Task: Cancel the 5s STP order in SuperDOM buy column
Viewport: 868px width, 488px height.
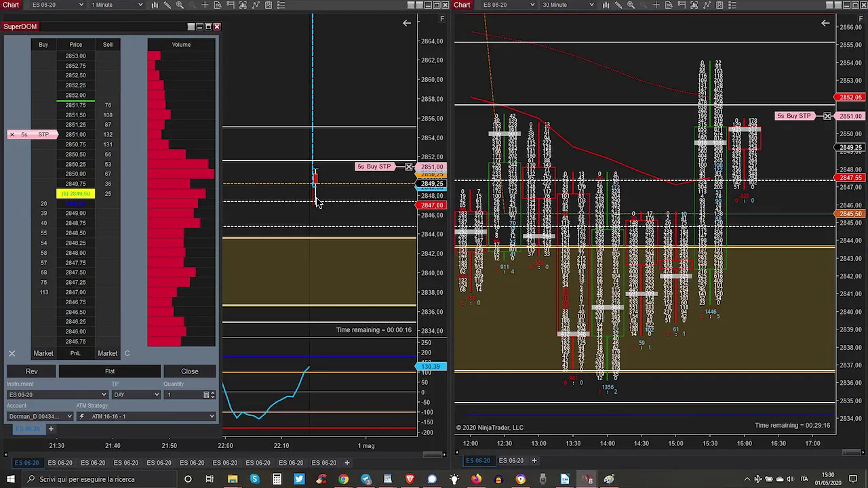Action: [12, 134]
